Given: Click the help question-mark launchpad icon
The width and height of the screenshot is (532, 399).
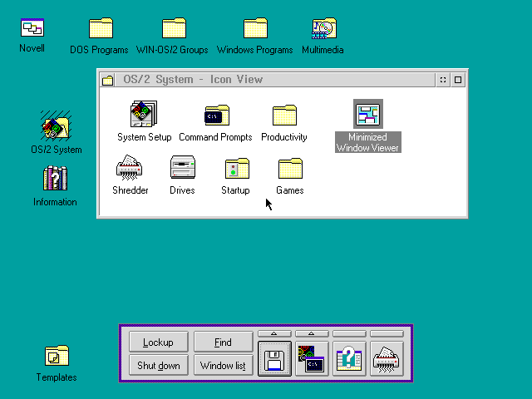Looking at the screenshot, I should click(x=349, y=358).
